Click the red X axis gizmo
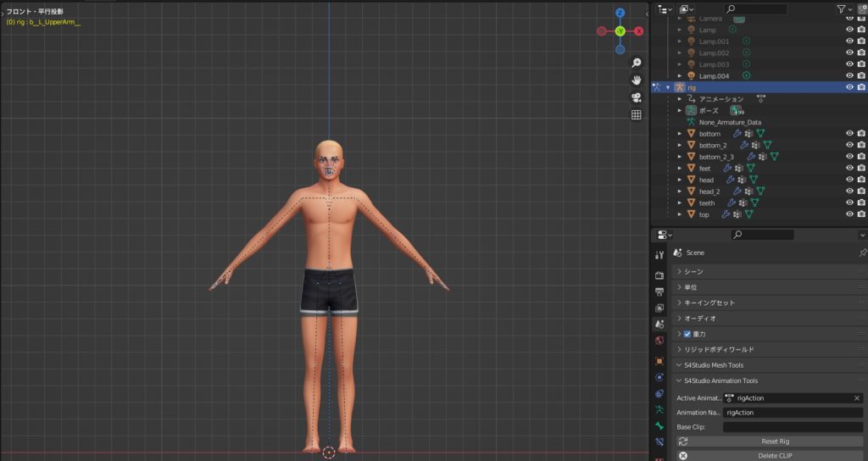The image size is (868, 461). point(638,31)
